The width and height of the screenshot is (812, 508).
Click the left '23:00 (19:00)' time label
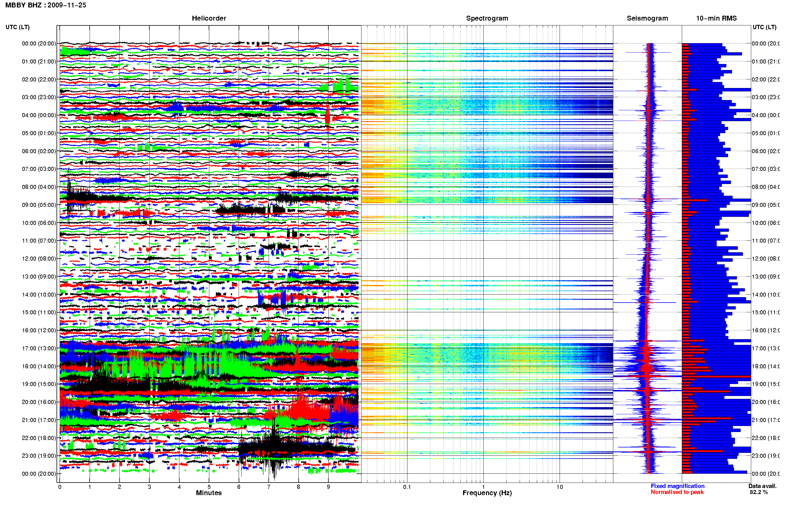[39, 456]
